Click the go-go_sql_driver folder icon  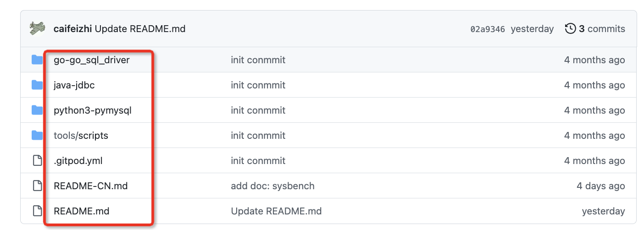(37, 60)
